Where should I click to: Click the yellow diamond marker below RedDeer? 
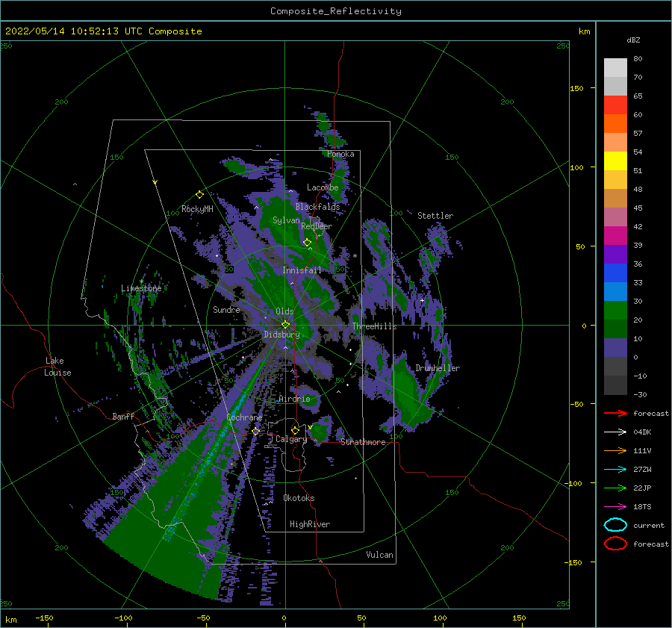pyautogui.click(x=308, y=243)
